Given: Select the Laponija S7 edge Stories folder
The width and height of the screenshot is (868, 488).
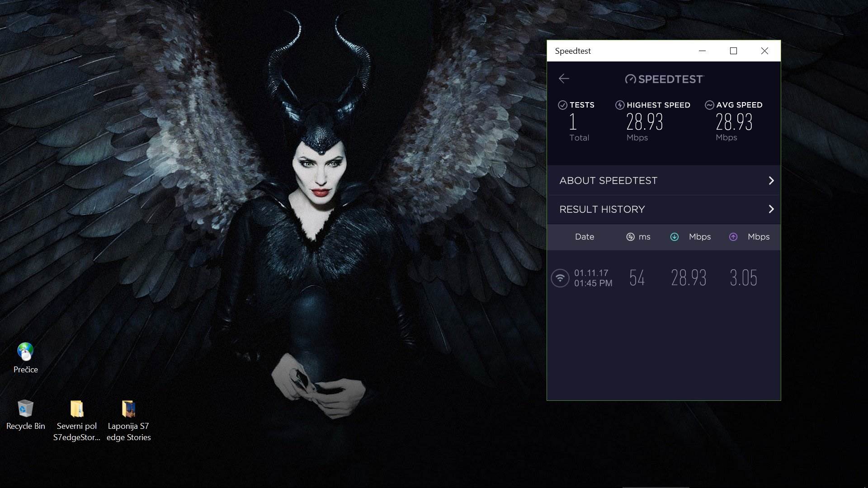Looking at the screenshot, I should pos(128,409).
